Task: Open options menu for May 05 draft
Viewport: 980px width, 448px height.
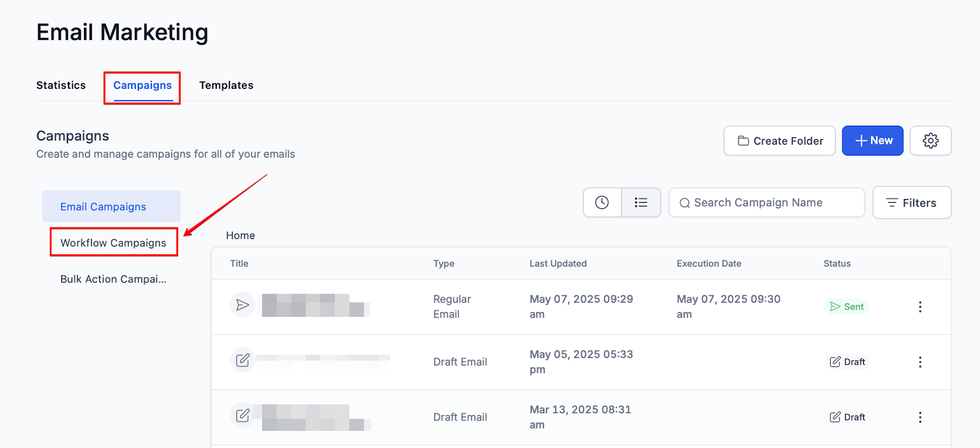Action: pos(920,362)
